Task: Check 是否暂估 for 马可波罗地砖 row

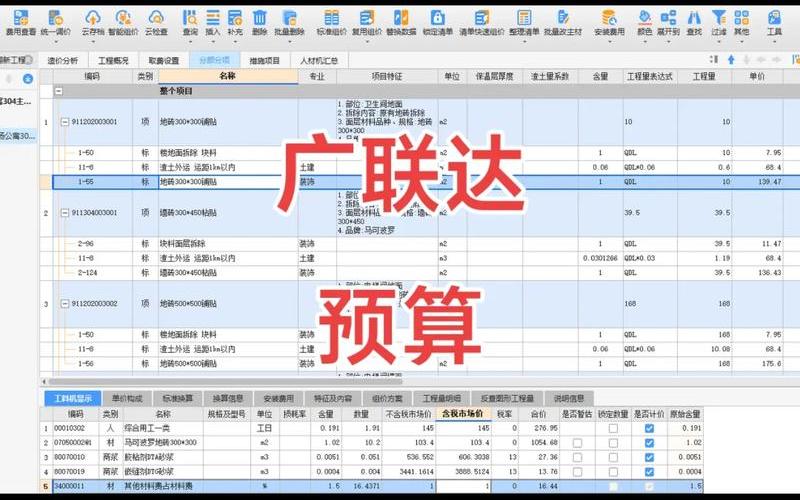Action: 577,443
